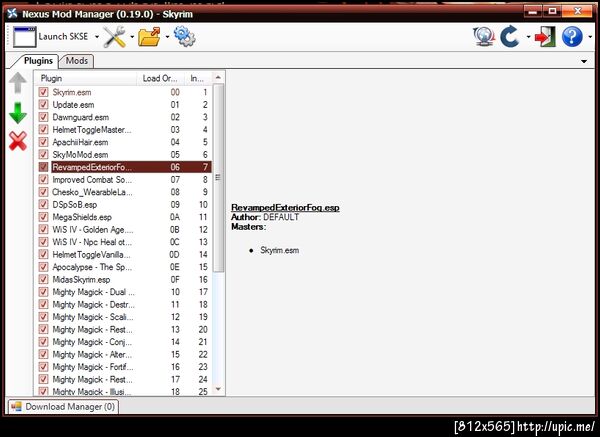This screenshot has width=600, height=437.
Task: Toggle SkyMoMod.esm checkbox
Action: click(x=43, y=155)
